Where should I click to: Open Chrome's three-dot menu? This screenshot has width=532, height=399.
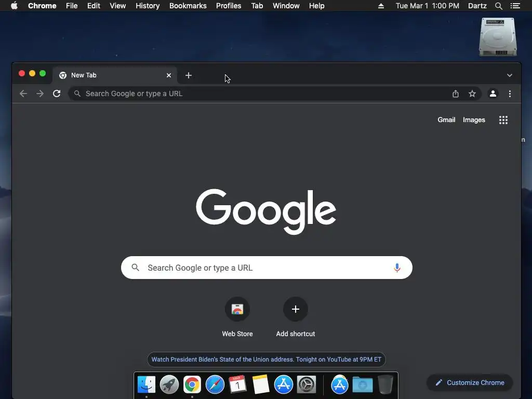click(510, 94)
